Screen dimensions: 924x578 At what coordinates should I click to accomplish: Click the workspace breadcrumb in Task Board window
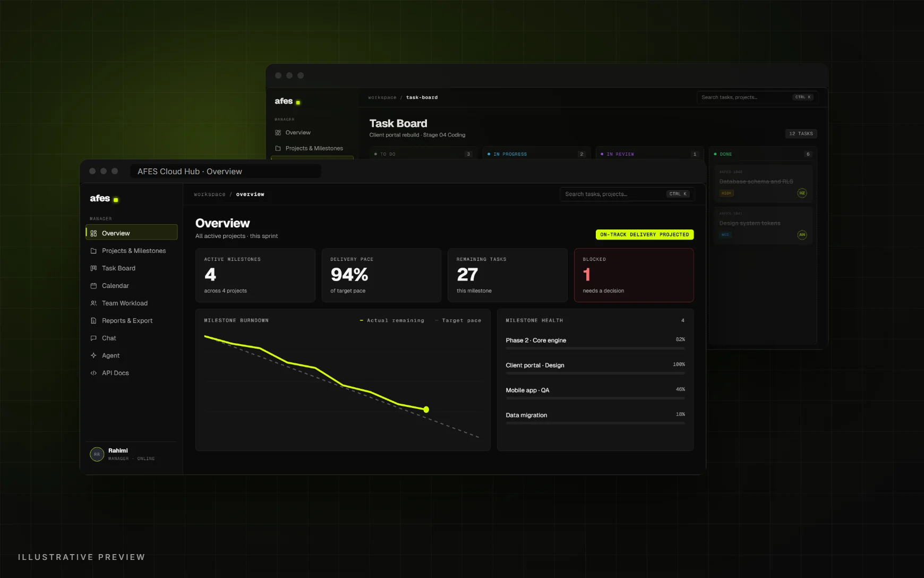(x=382, y=98)
